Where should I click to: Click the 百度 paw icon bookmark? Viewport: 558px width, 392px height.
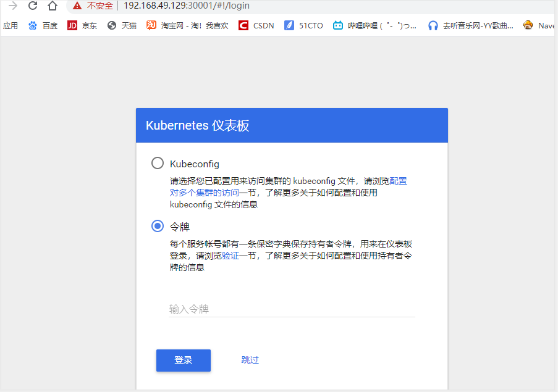[x=32, y=25]
